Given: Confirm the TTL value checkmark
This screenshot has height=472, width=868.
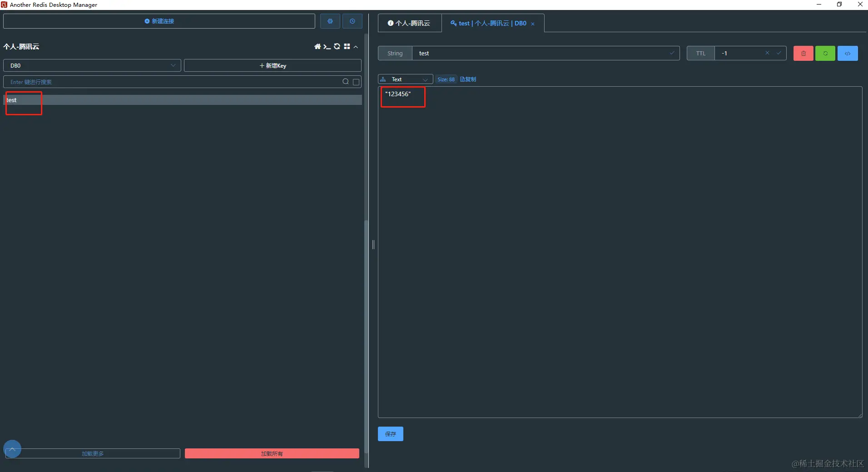Looking at the screenshot, I should click(x=779, y=53).
